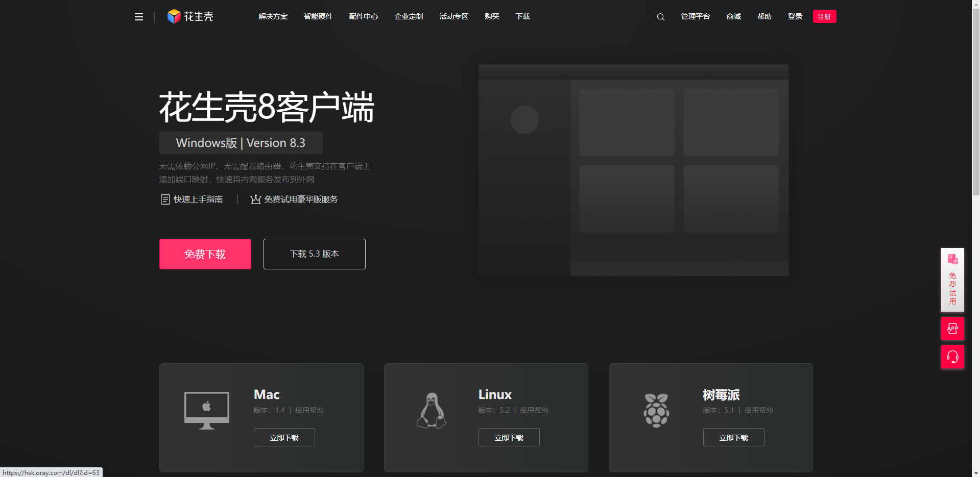Open the 免费试用 floating sidebar panel
The image size is (980, 477).
[x=952, y=280]
